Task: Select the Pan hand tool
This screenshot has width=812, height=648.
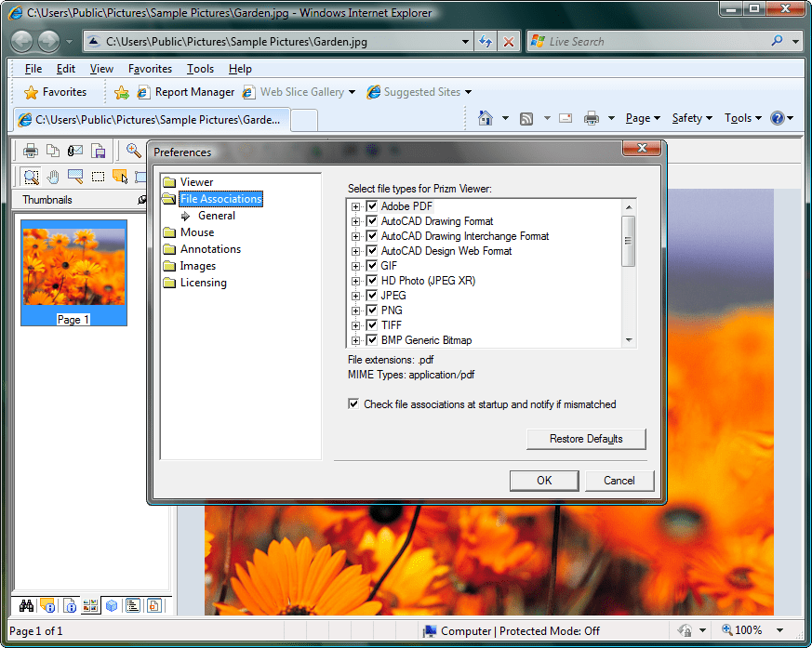Action: coord(53,177)
